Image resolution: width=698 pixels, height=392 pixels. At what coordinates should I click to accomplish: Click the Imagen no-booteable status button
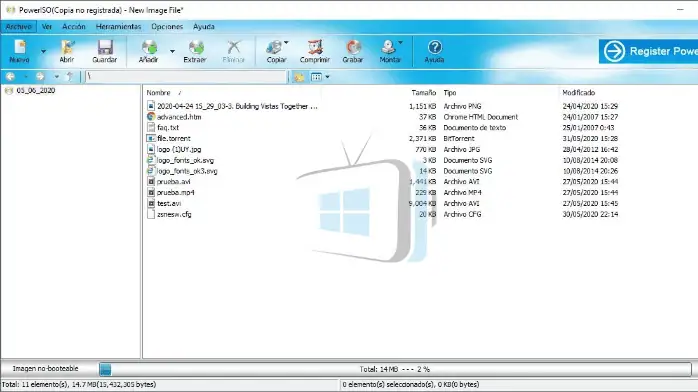coord(45,368)
